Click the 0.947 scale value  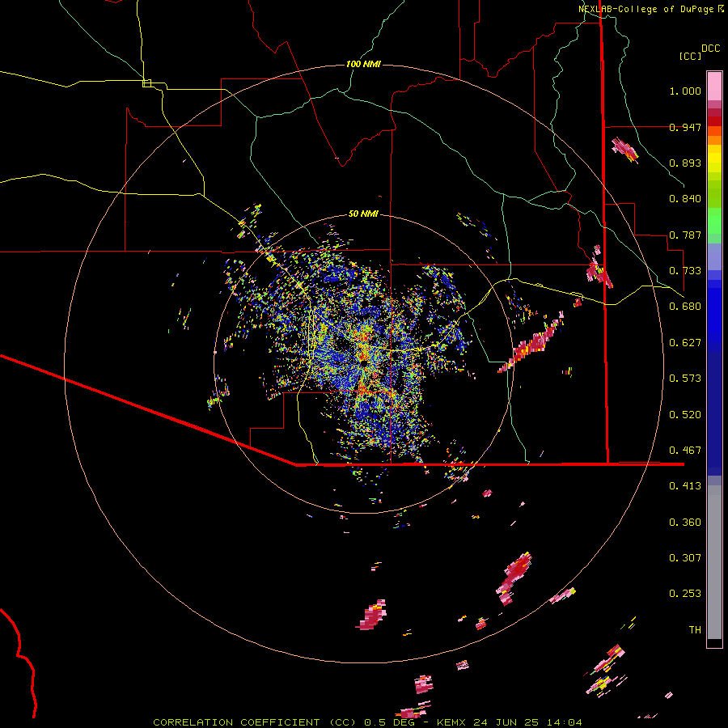pyautogui.click(x=685, y=127)
